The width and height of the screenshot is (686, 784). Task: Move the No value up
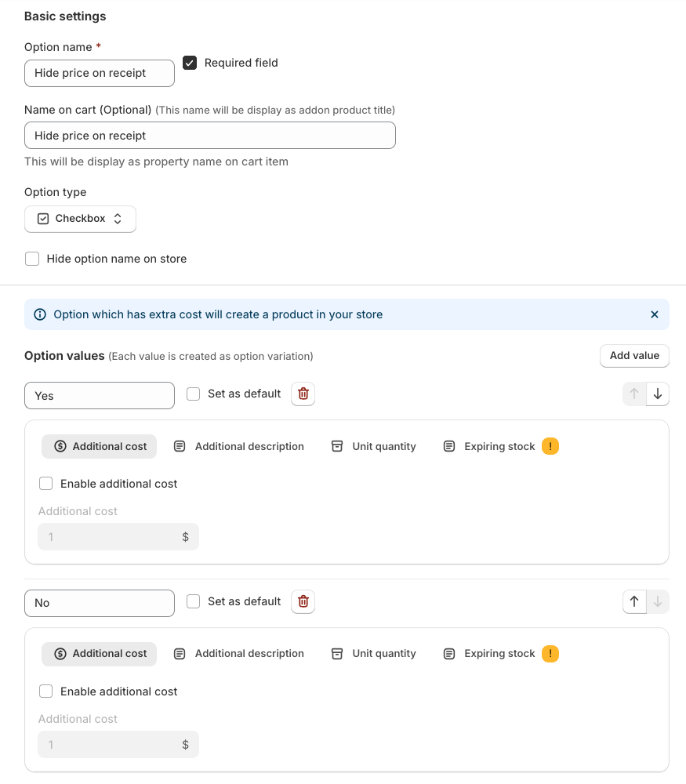tap(634, 601)
